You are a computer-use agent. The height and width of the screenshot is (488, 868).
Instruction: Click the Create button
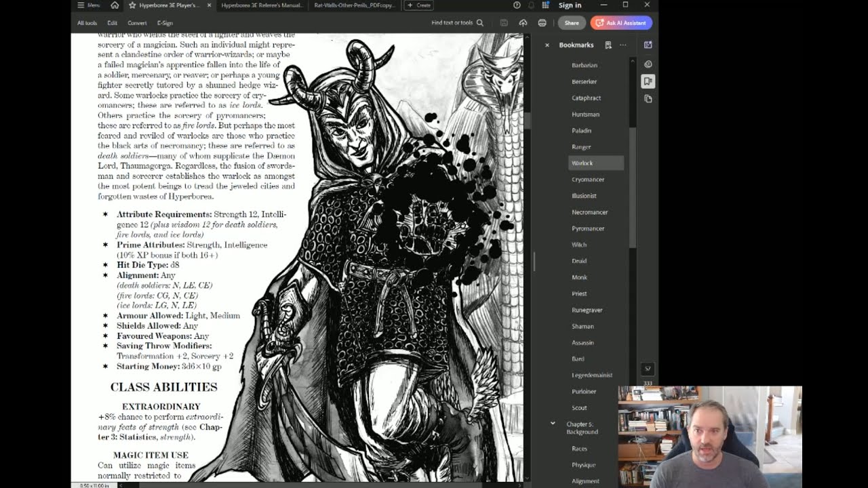tap(418, 5)
